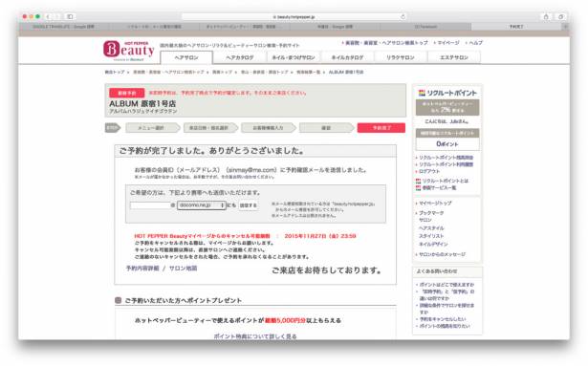Click the Recruit Point logo icon
The image size is (588, 366).
coord(422,93)
